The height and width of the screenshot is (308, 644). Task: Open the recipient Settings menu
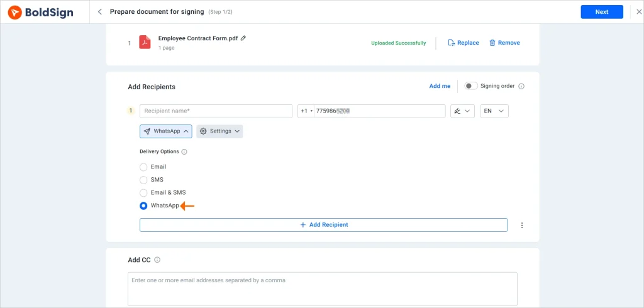219,131
